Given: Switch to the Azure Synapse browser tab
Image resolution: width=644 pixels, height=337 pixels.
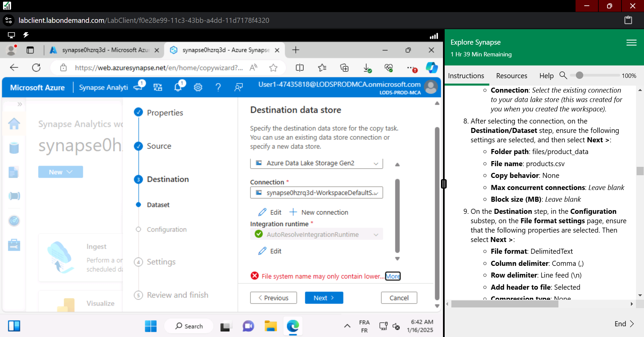Looking at the screenshot, I should [224, 50].
